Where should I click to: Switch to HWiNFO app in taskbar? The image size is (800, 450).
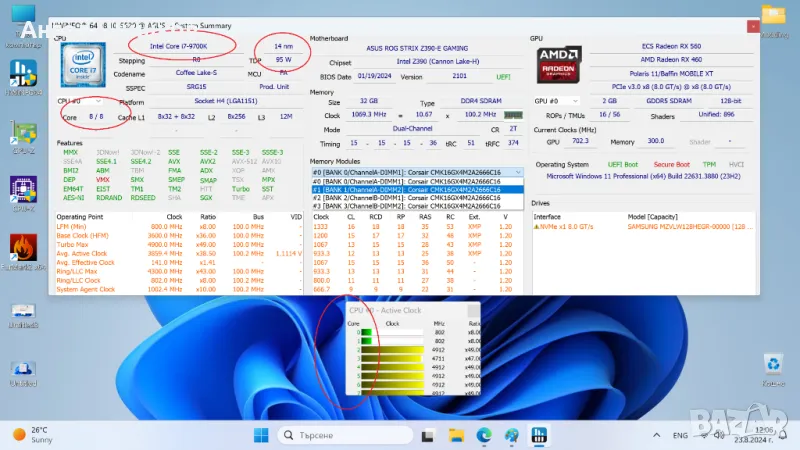tap(538, 435)
